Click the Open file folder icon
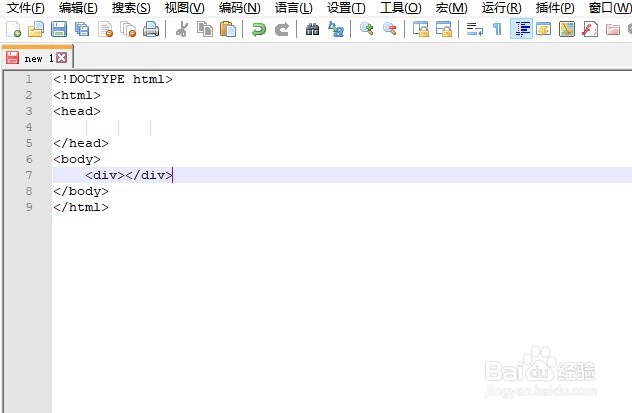Image resolution: width=632 pixels, height=413 pixels. coord(36,29)
